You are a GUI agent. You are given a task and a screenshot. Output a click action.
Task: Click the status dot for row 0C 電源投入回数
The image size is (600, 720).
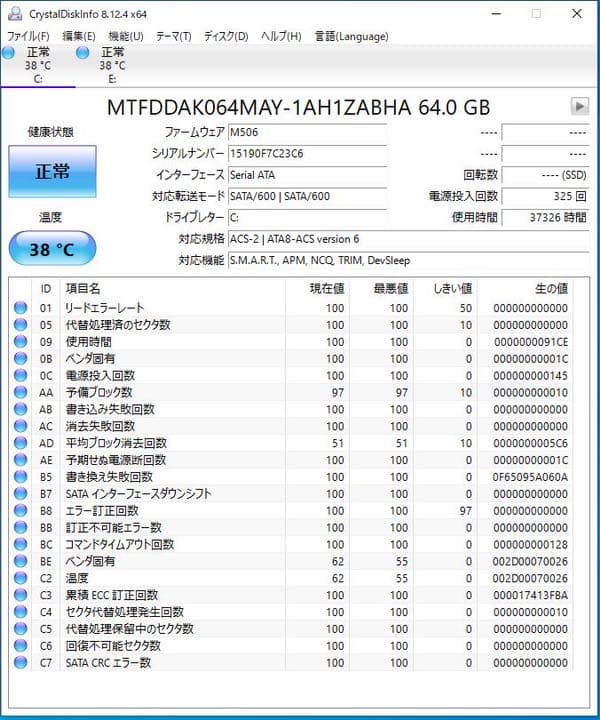20,375
